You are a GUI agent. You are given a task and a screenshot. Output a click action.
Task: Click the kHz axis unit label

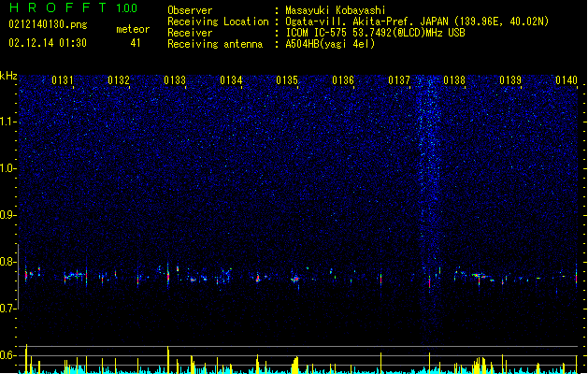click(x=8, y=76)
